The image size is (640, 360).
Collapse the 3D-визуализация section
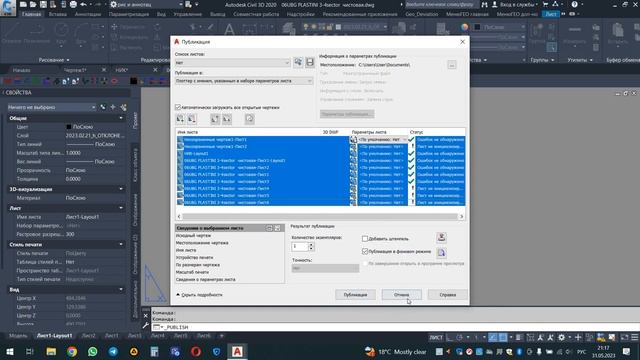(121, 189)
